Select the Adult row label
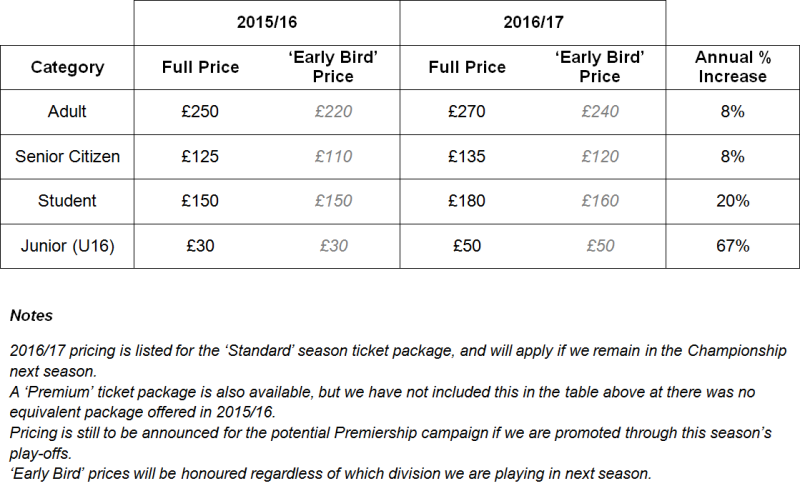 (67, 112)
